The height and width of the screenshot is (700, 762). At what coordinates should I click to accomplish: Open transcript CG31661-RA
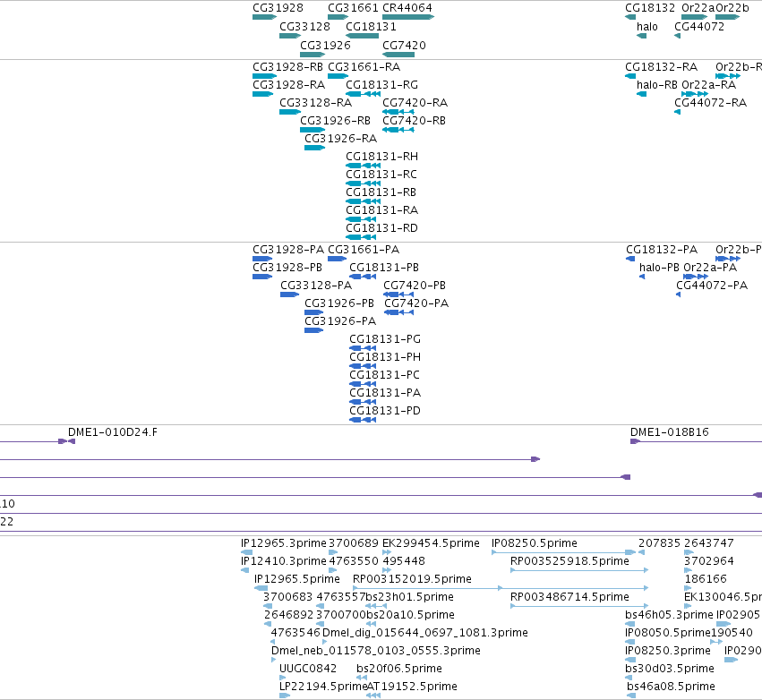click(338, 76)
